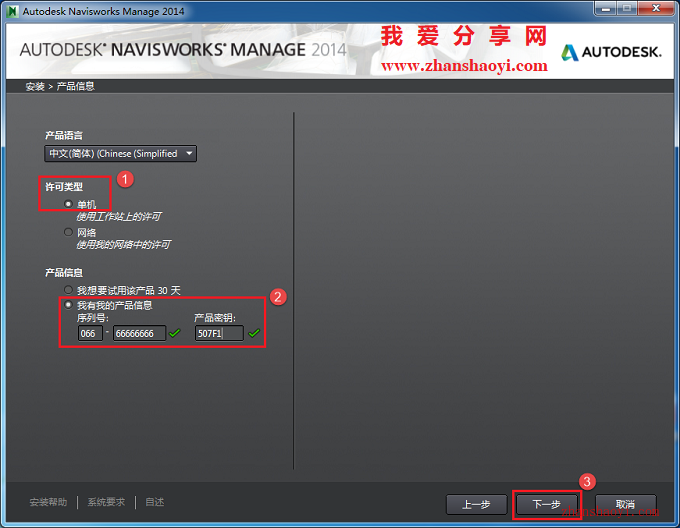
Task: Open the 自述 readme link
Action: pyautogui.click(x=154, y=502)
